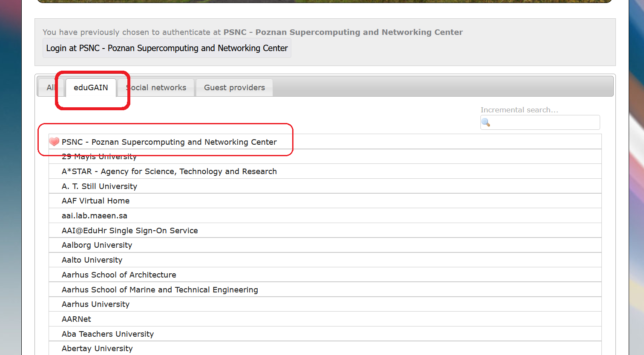Click the heart icon beside PSNC entry

pos(54,142)
